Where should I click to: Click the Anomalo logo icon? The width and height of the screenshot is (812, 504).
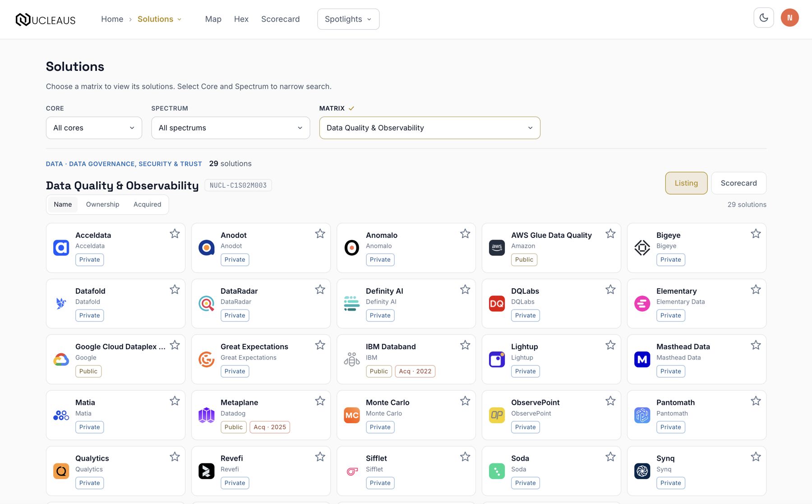(x=352, y=248)
